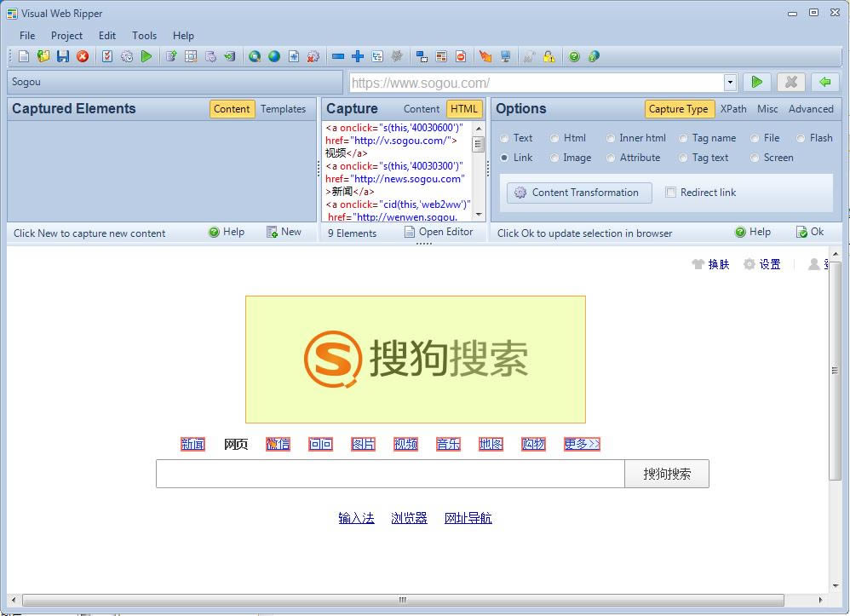Enable the Redirect link checkbox

670,192
